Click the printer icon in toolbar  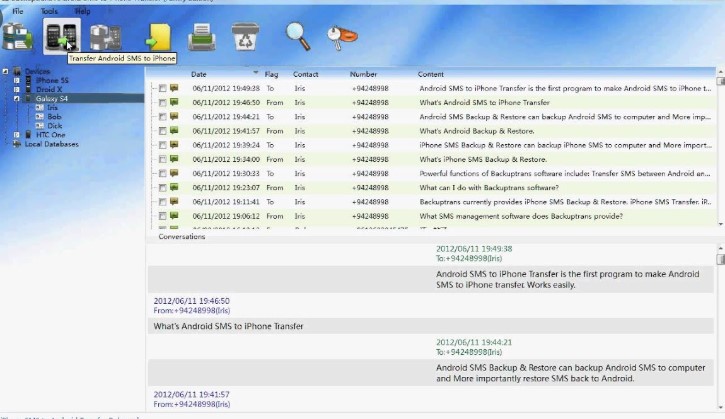point(202,37)
